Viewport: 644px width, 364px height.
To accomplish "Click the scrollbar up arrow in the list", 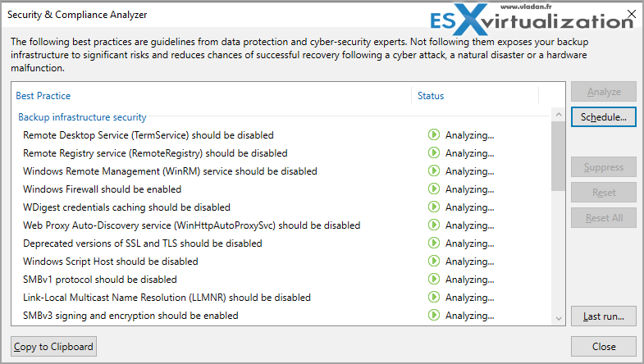I will [558, 115].
